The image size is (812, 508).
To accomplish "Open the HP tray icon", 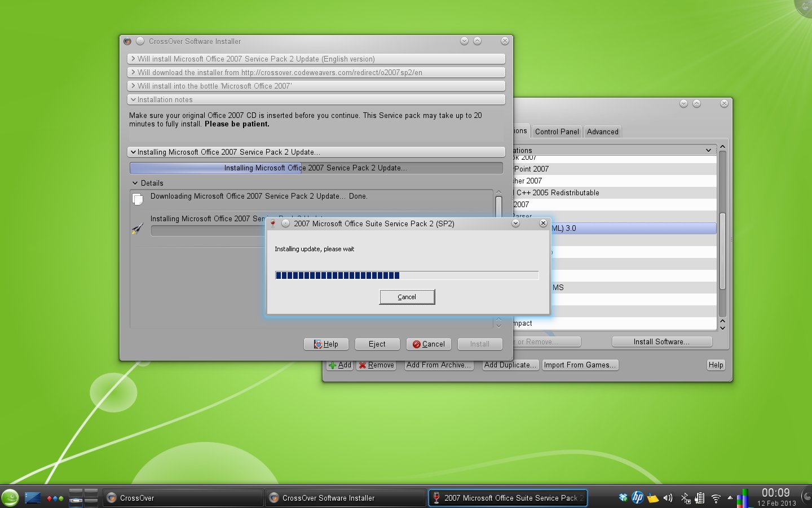I will pyautogui.click(x=638, y=498).
